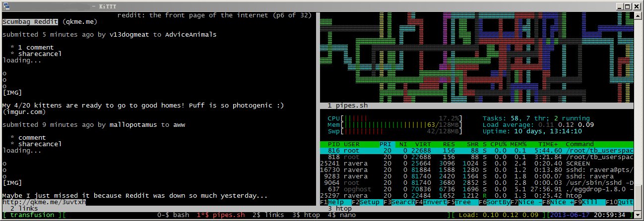Click the '3 htop' pane status label
644x221 pixels.
tap(340, 209)
